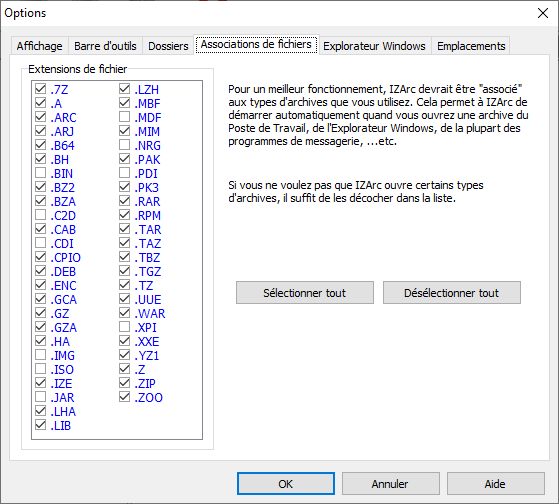Screen dimensions: 559x504
Task: Uncheck the .DEB extension
Action: [41, 271]
